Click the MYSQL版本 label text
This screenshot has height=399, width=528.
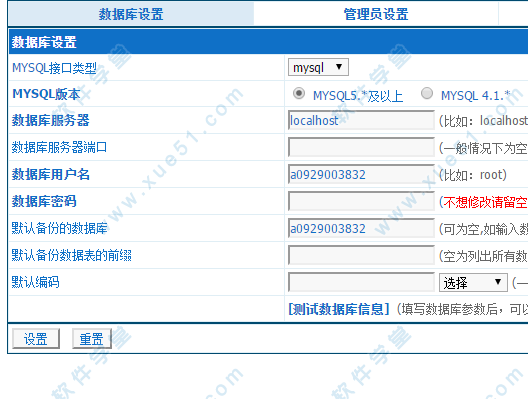(46, 94)
